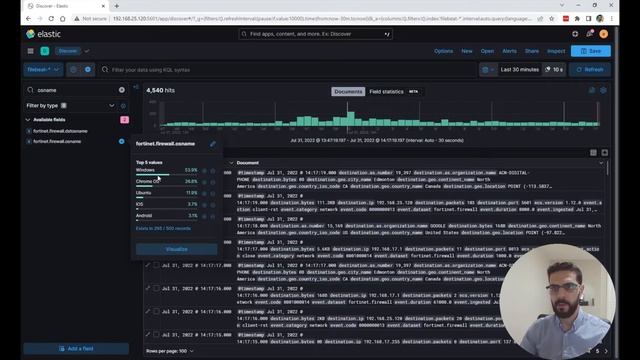Viewport: 640px width, 360px height.
Task: Open the main navigation hamburger menu
Action: (x=31, y=51)
